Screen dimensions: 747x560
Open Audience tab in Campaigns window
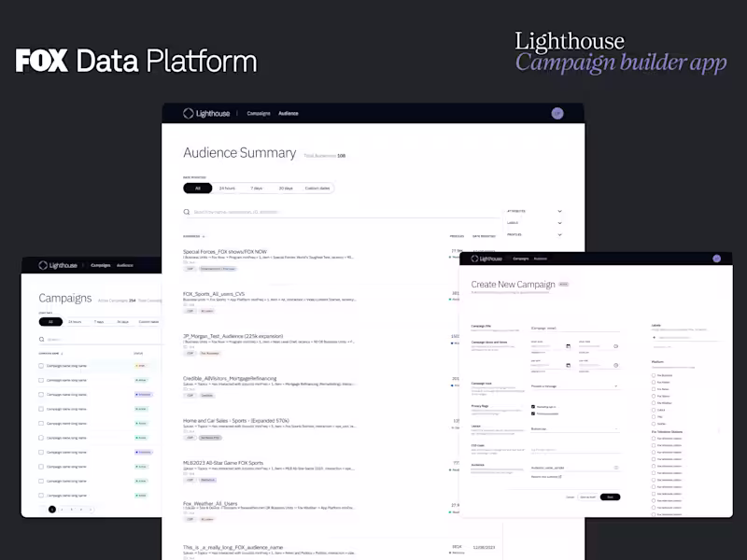coord(125,265)
